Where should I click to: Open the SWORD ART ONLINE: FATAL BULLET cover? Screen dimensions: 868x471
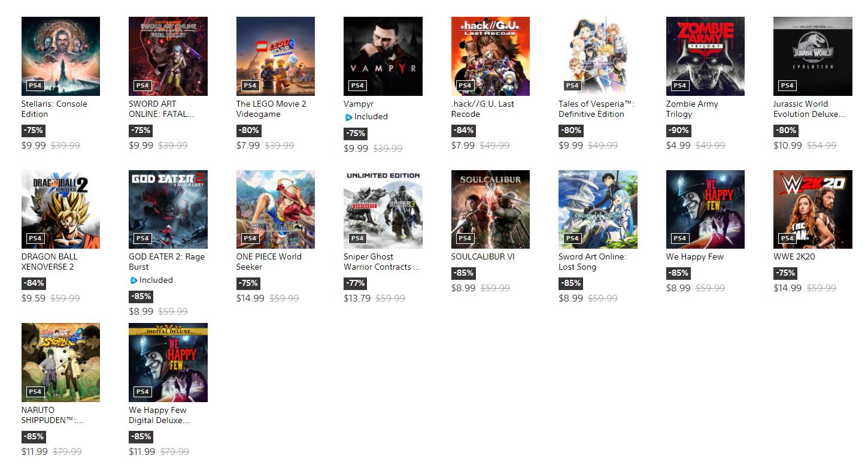tap(168, 56)
